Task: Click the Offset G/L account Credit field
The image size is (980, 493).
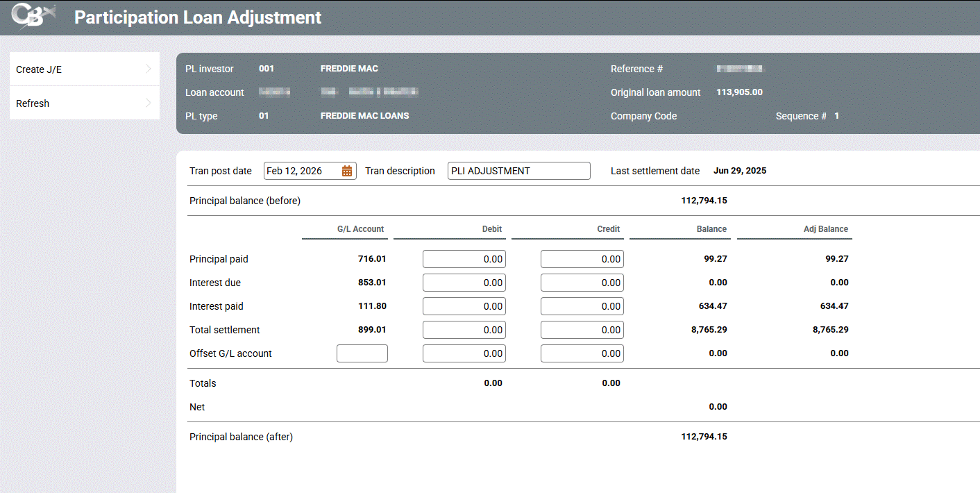Action: click(x=582, y=353)
